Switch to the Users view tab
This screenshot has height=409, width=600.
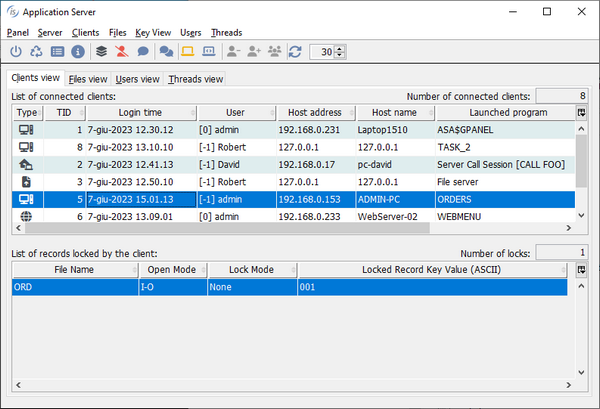coord(137,79)
